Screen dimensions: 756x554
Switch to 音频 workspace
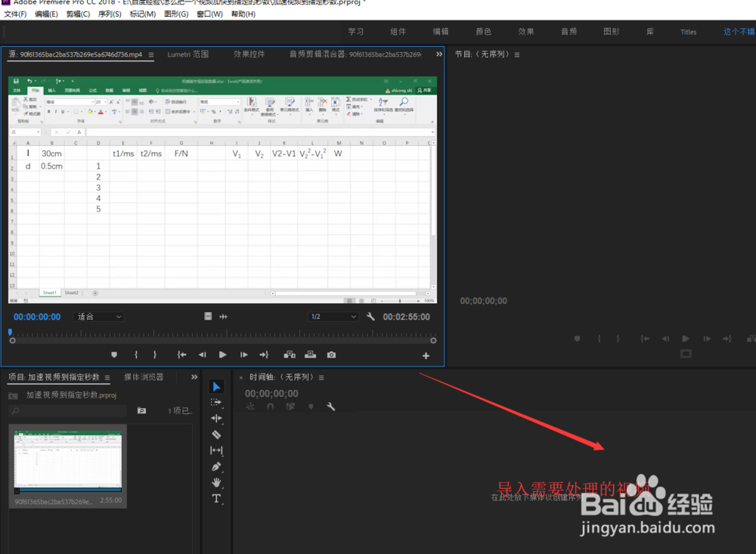tap(569, 32)
